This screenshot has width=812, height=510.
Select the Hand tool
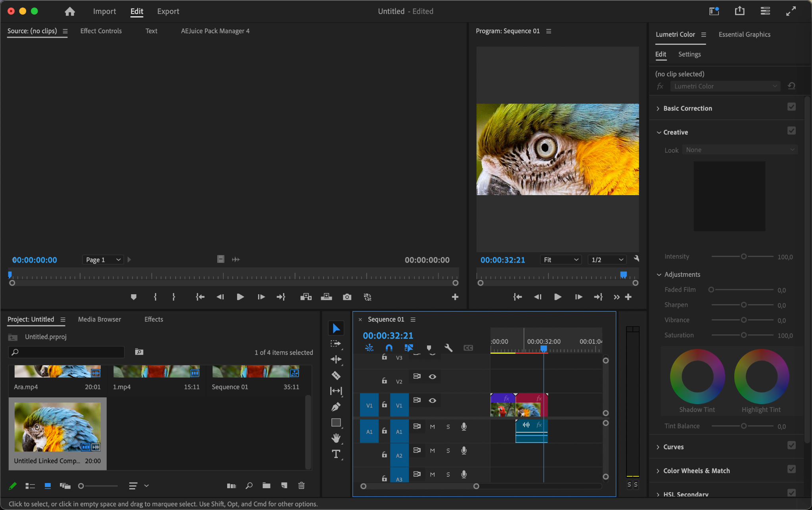pyautogui.click(x=336, y=438)
